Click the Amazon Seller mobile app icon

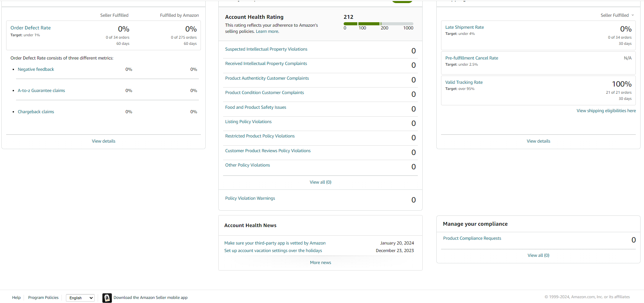coord(107,298)
